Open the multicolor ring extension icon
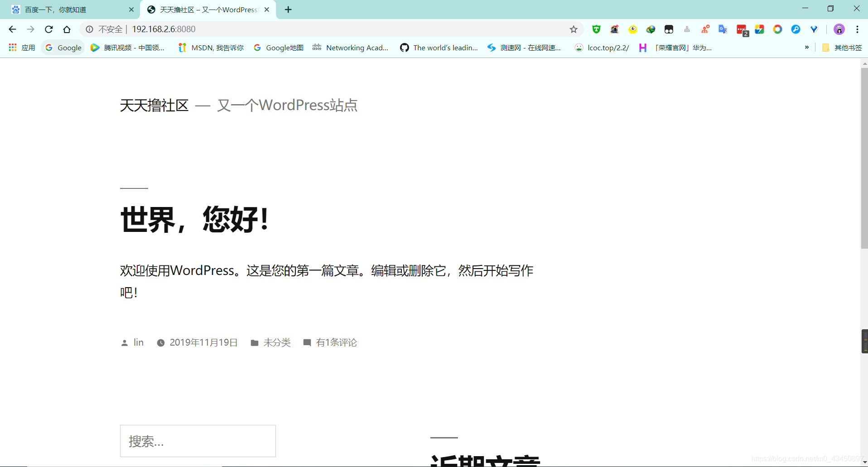 tap(777, 29)
